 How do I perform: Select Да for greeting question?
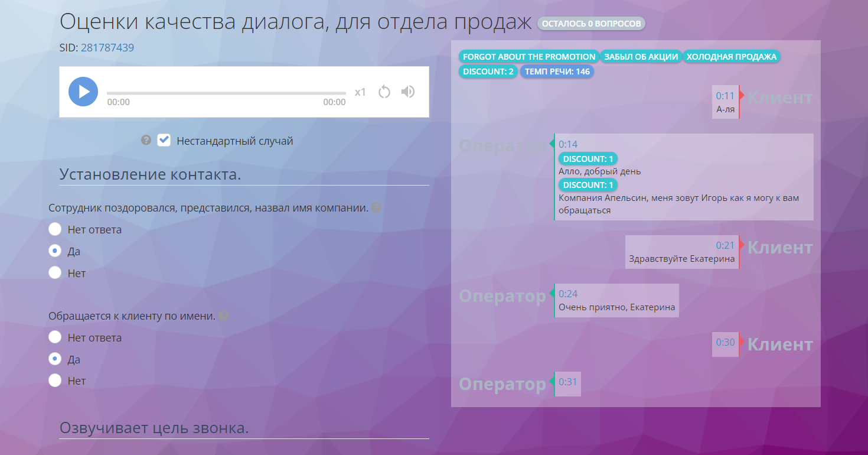click(55, 251)
